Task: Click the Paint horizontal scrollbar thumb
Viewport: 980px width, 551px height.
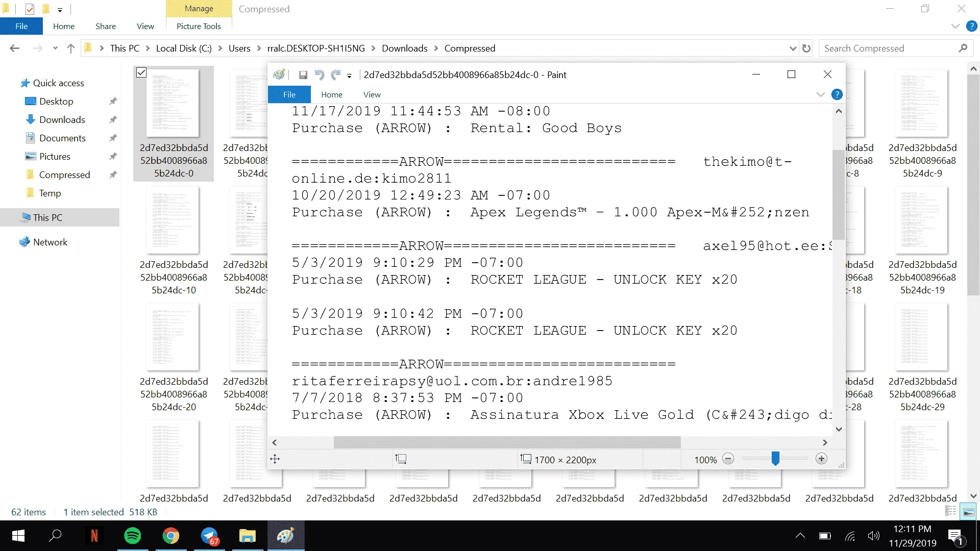Action: click(507, 442)
